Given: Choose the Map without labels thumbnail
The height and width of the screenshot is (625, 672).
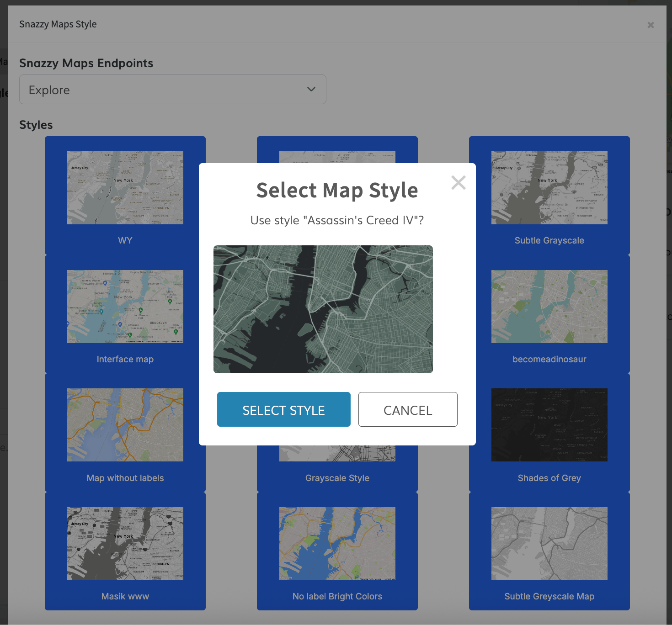Looking at the screenshot, I should pos(125,425).
